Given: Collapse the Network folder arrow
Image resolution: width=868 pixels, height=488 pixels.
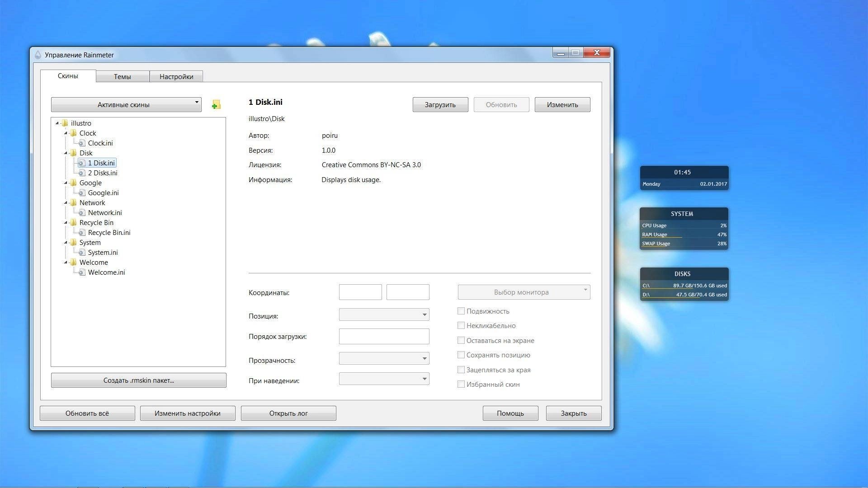Looking at the screenshot, I should tap(66, 202).
